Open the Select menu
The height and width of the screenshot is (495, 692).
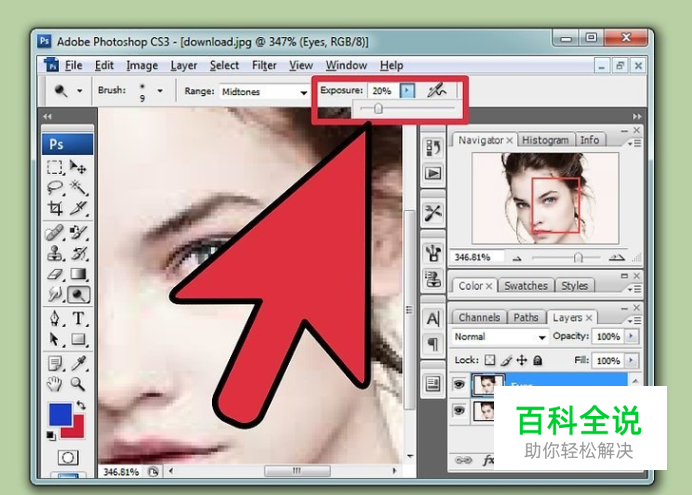[224, 65]
